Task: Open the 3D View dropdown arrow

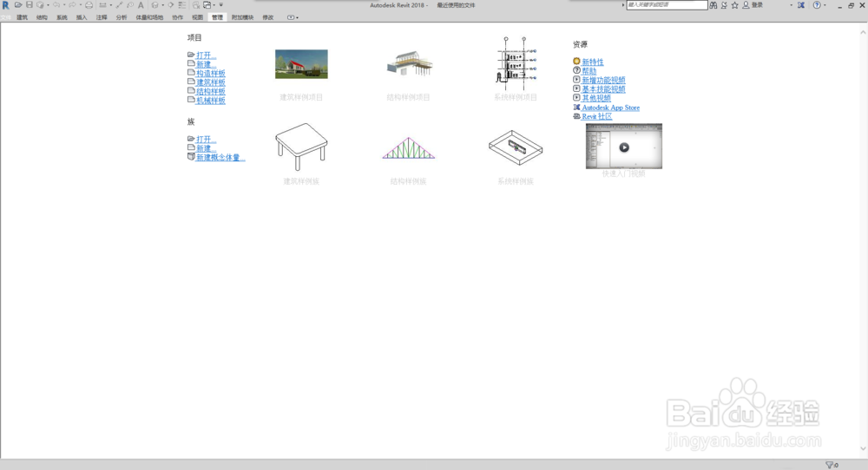Action: pyautogui.click(x=163, y=5)
